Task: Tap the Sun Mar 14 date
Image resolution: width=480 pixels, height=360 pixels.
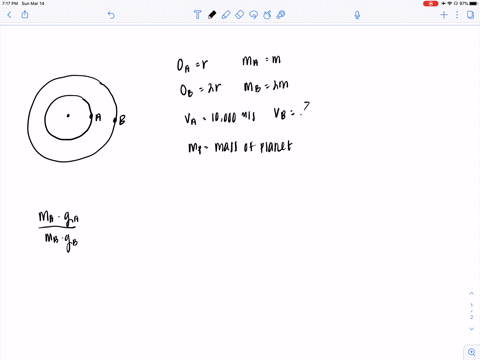Action: (x=33, y=3)
